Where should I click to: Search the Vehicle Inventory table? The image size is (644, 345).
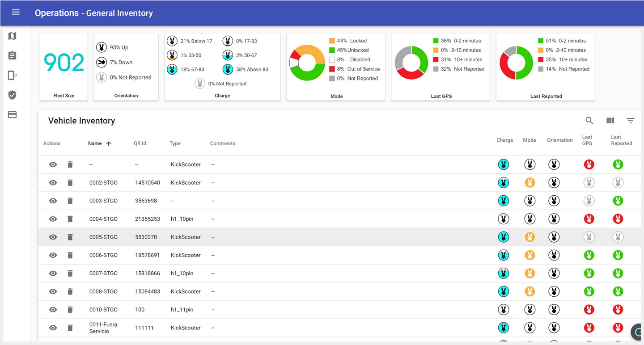point(589,121)
